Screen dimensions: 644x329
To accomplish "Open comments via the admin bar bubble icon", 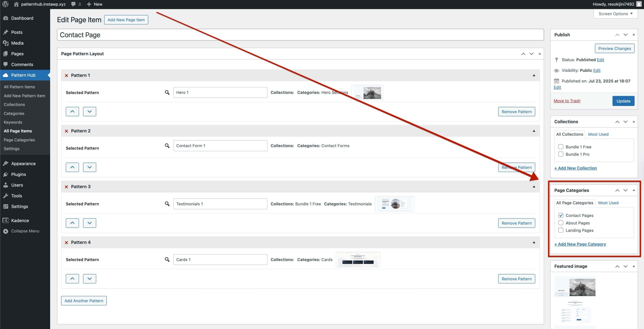I will pyautogui.click(x=73, y=4).
